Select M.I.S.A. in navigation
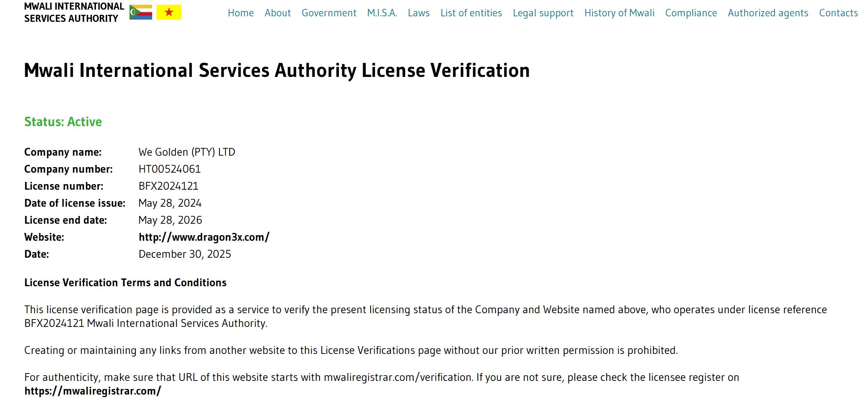The image size is (868, 406). (x=382, y=13)
